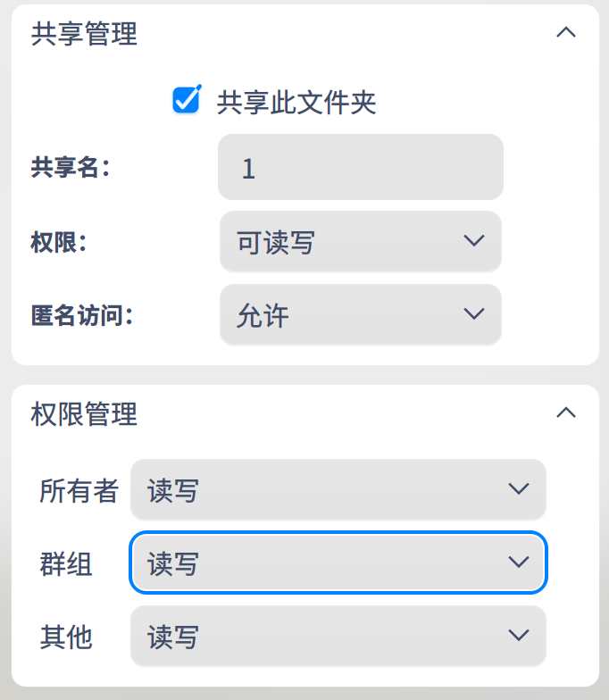Viewport: 609px width, 700px height.
Task: Click the arrow on the 其他 dropdown
Action: click(518, 636)
